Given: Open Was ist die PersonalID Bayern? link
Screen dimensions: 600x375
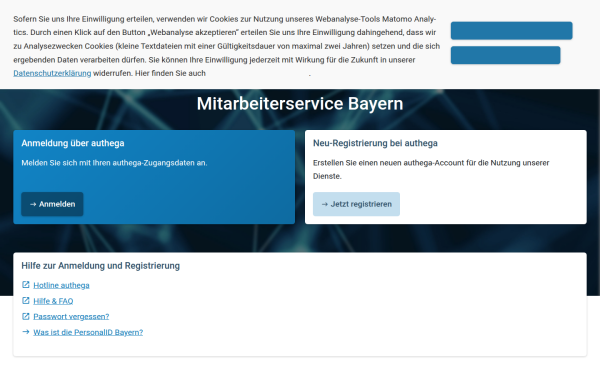Looking at the screenshot, I should click(88, 332).
